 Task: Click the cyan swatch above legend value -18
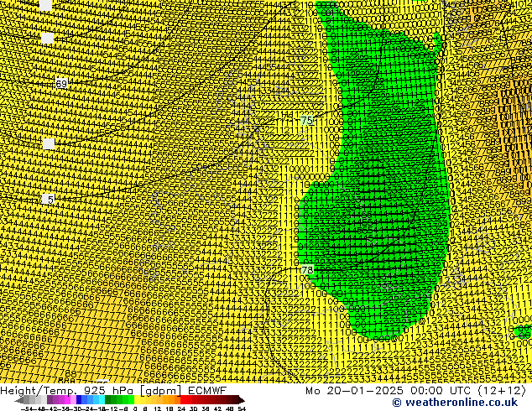[102, 400]
